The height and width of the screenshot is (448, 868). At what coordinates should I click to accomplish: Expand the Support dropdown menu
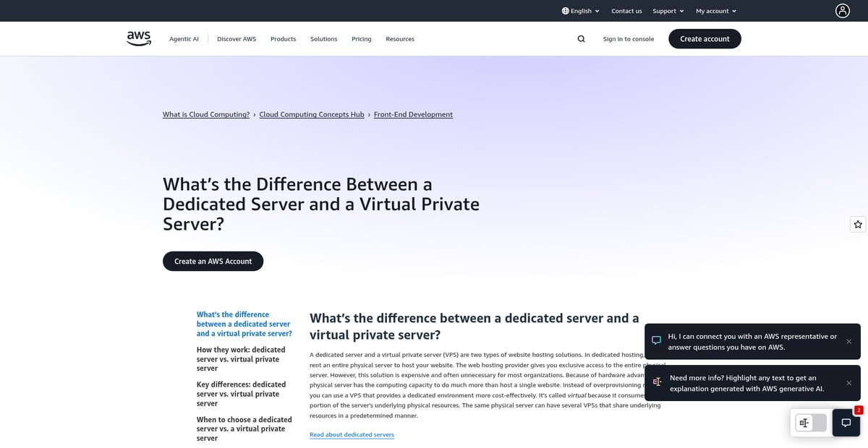coord(668,11)
